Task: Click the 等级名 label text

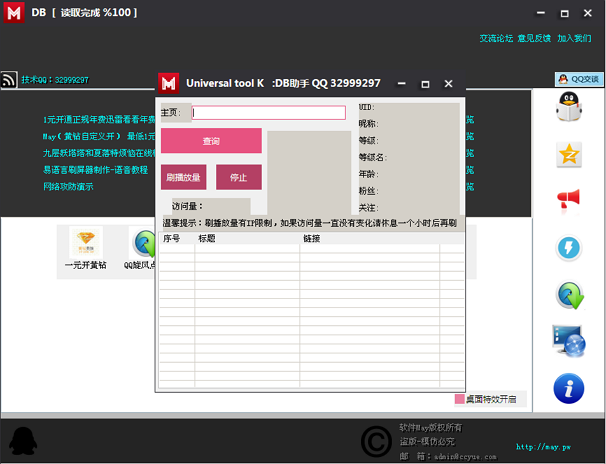Action: click(x=373, y=157)
